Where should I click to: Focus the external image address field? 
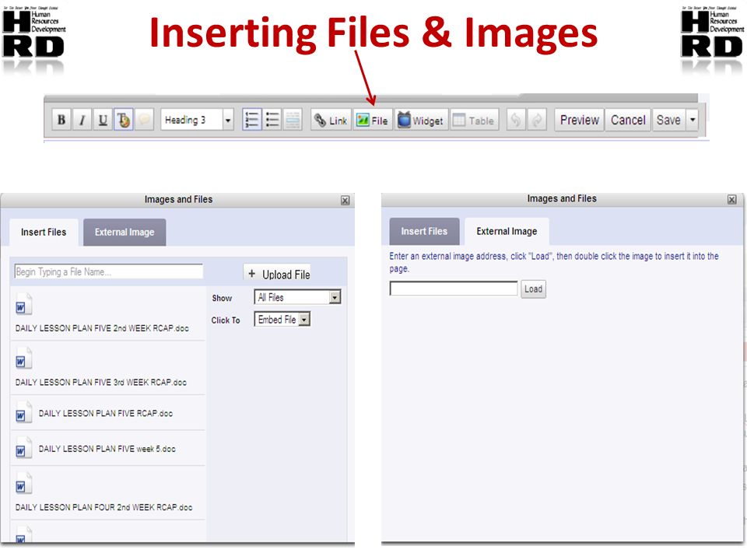click(x=454, y=289)
